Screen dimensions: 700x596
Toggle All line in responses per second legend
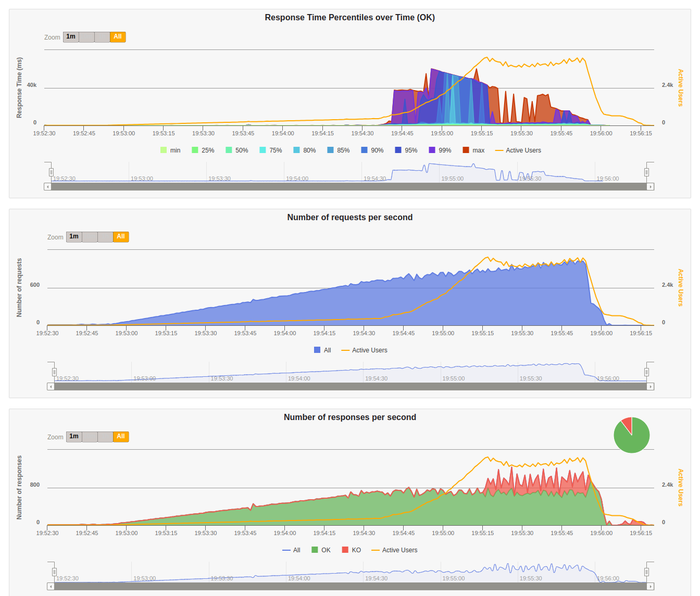click(291, 550)
